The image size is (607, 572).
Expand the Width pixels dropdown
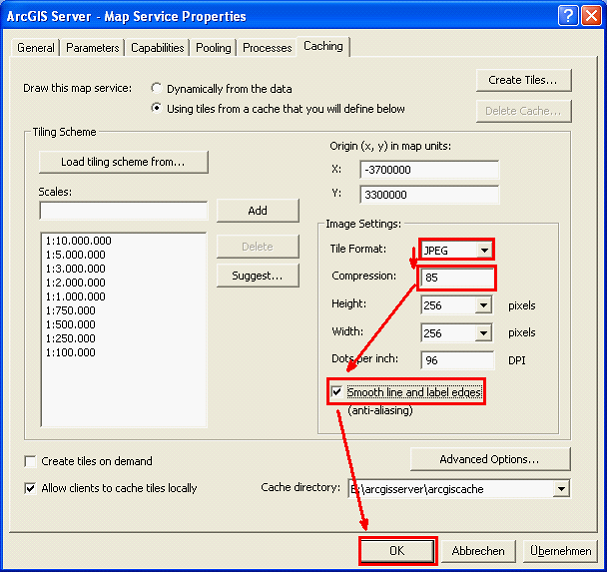click(484, 332)
